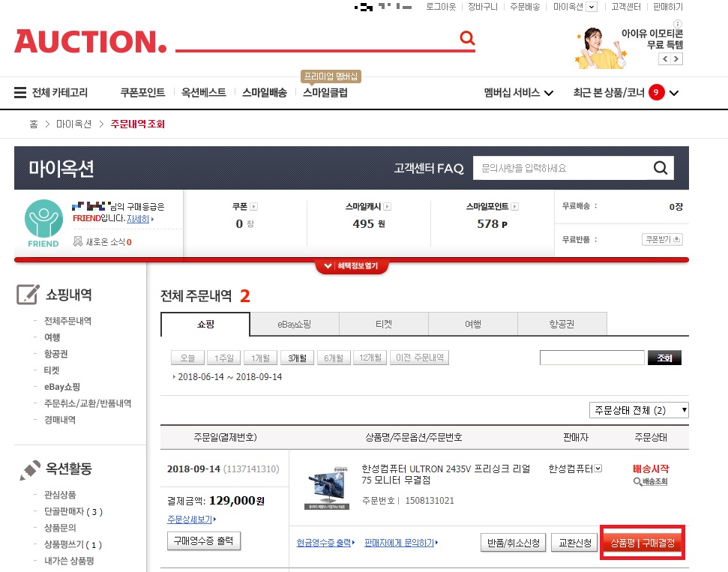This screenshot has width=728, height=572.
Task: Click the 스마일캐시 arrow icon
Action: (x=387, y=207)
